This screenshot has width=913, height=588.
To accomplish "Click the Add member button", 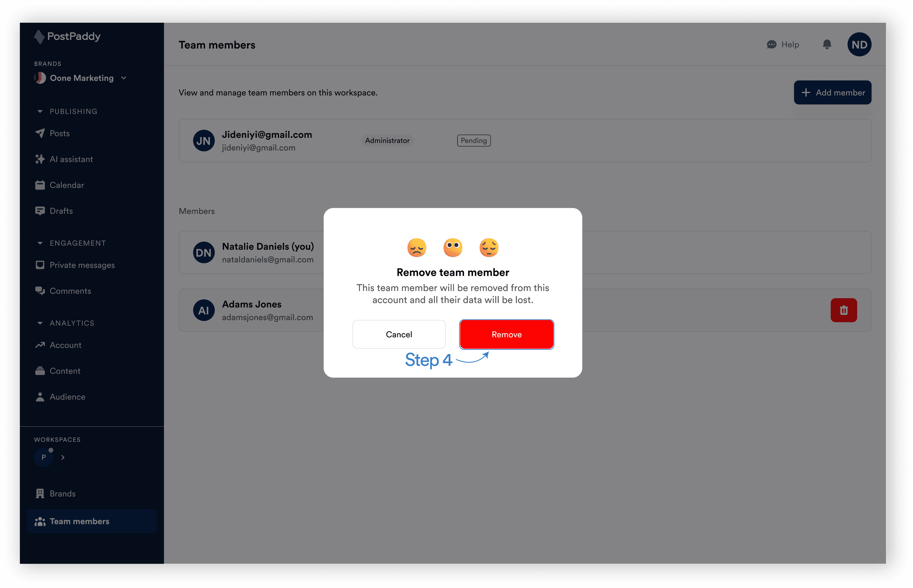I will tap(832, 92).
